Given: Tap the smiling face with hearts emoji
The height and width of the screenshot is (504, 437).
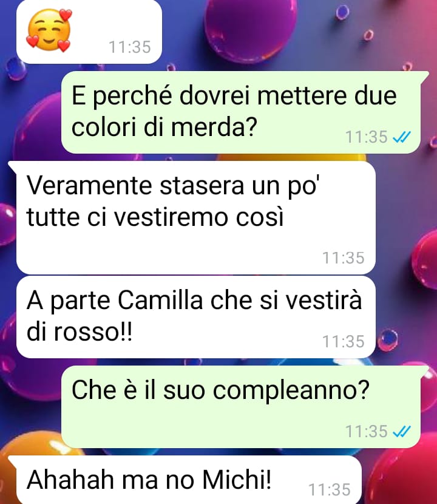Looking at the screenshot, I should (x=49, y=30).
